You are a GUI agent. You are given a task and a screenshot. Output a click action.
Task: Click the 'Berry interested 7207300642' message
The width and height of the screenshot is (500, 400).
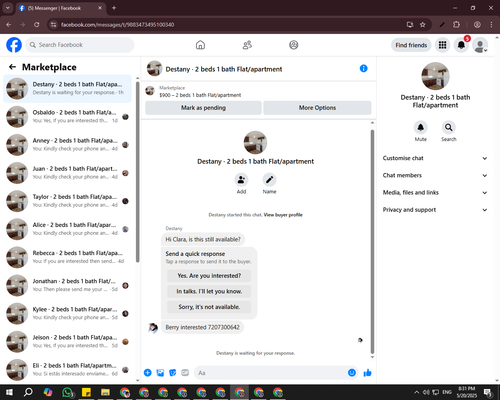click(202, 327)
